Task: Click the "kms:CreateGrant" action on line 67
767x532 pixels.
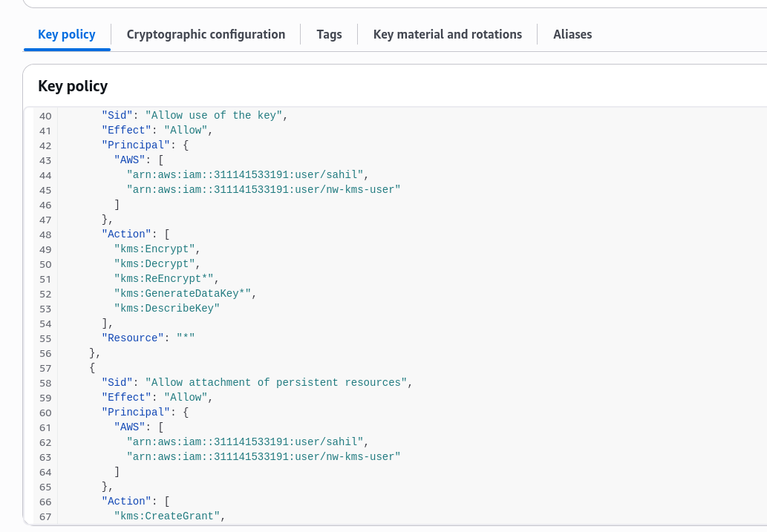Action: click(x=167, y=516)
